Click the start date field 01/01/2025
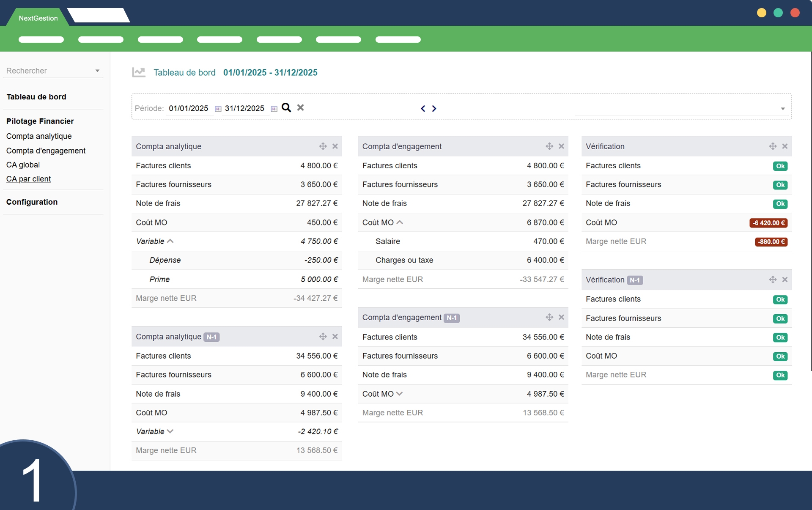812x510 pixels. pyautogui.click(x=189, y=109)
